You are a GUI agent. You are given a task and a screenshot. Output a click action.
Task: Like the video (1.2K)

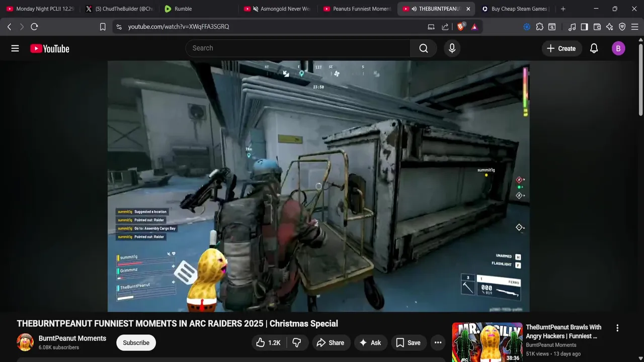click(x=269, y=343)
